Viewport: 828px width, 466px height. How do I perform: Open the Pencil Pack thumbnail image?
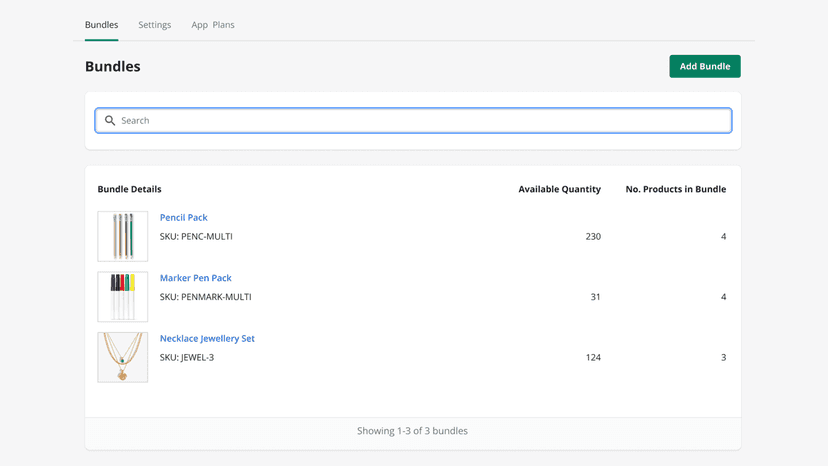(x=123, y=236)
